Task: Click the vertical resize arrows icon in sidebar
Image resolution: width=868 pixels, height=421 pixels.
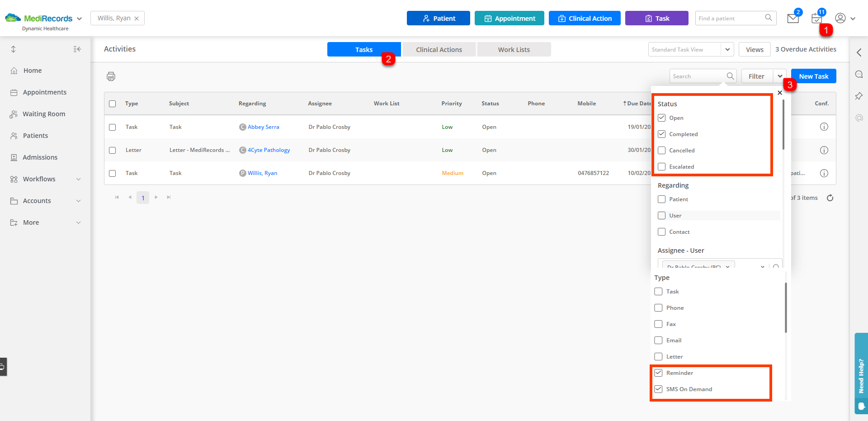Action: [13, 49]
